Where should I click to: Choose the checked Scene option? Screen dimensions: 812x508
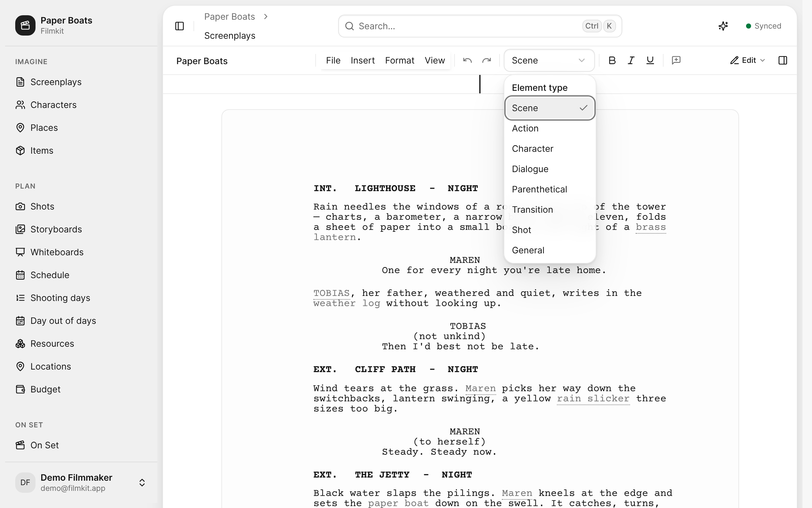coord(550,108)
